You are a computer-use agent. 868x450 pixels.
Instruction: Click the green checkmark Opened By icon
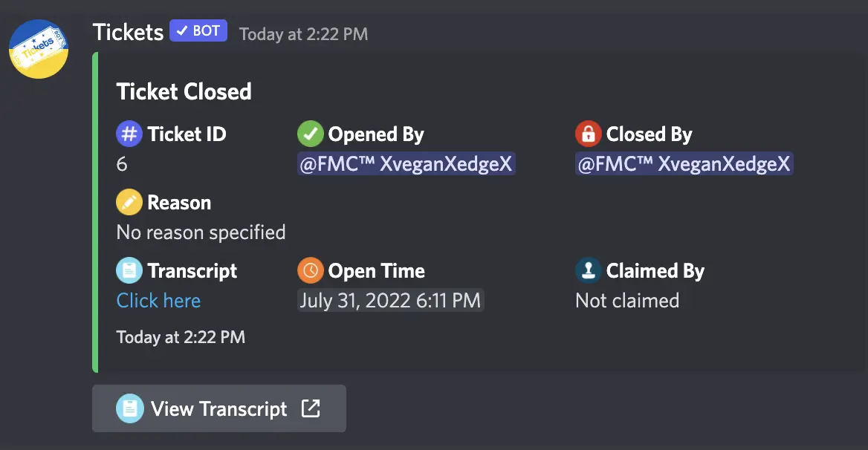tap(311, 134)
